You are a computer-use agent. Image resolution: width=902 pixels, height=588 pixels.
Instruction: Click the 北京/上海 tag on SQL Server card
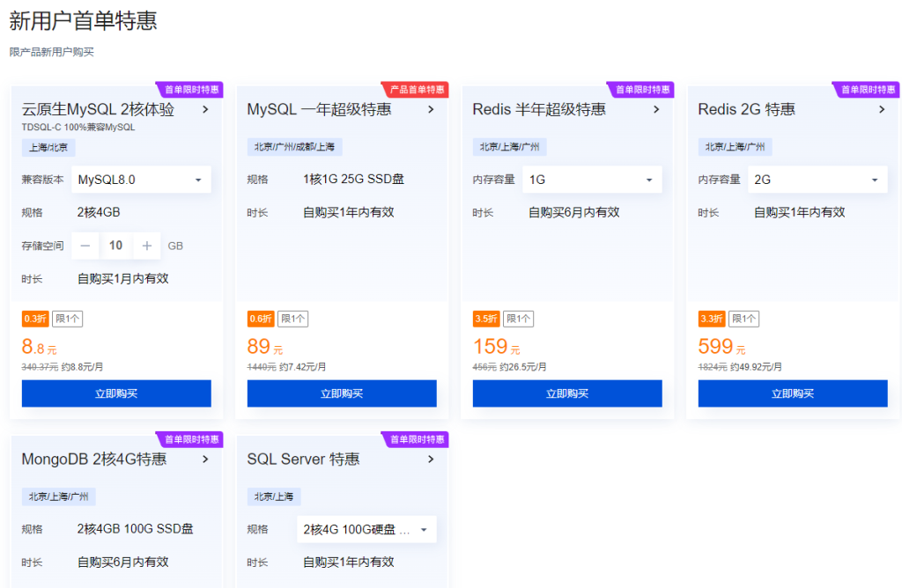pos(274,496)
